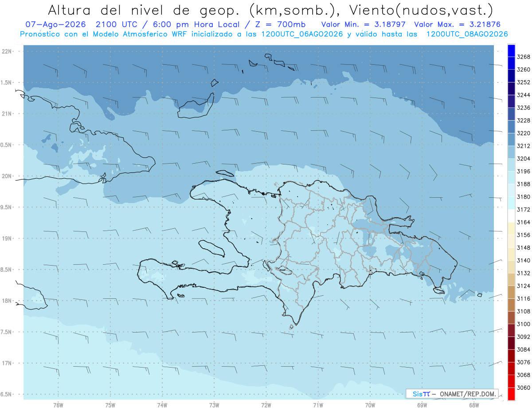Click the longitude label 75W
Screen dimensions: 532x411
[x=110, y=405]
